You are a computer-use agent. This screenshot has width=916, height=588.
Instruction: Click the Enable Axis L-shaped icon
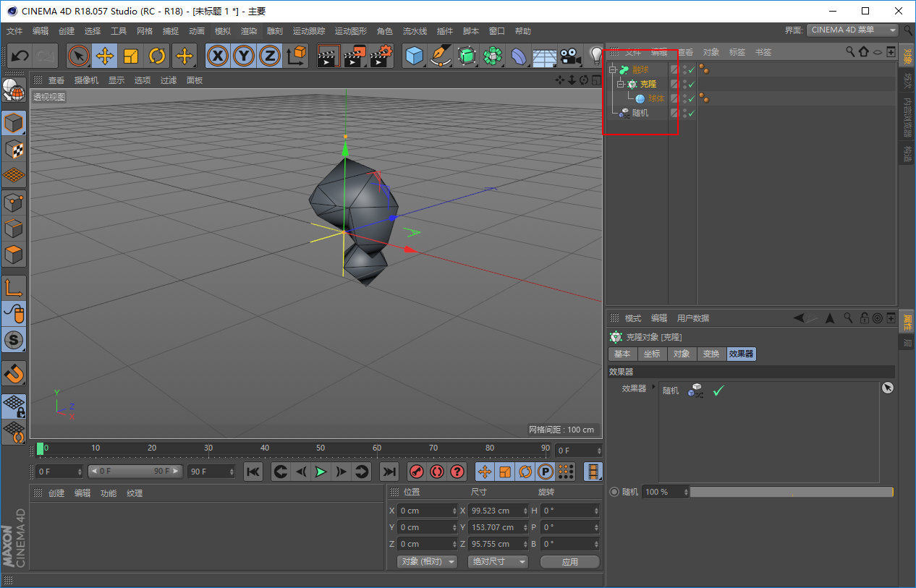pos(14,288)
